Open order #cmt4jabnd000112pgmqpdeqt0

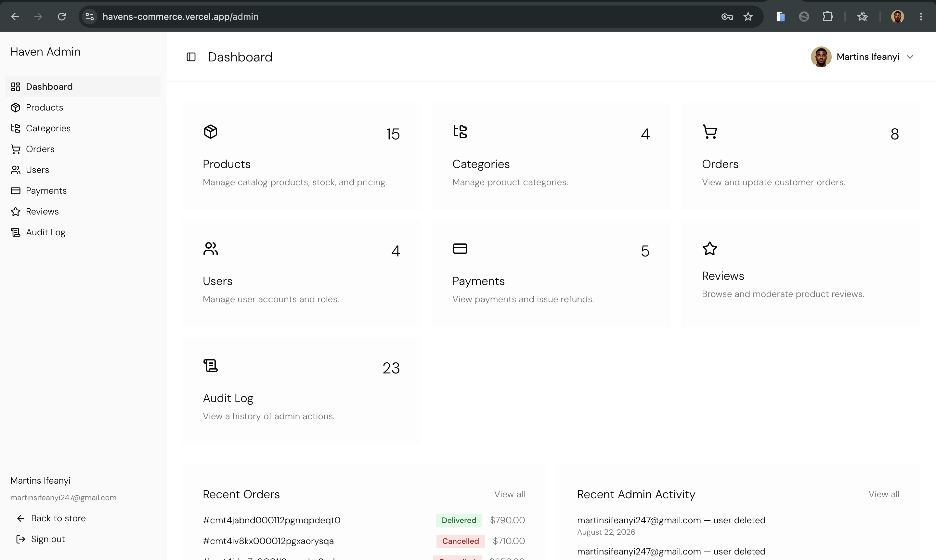pyautogui.click(x=272, y=520)
